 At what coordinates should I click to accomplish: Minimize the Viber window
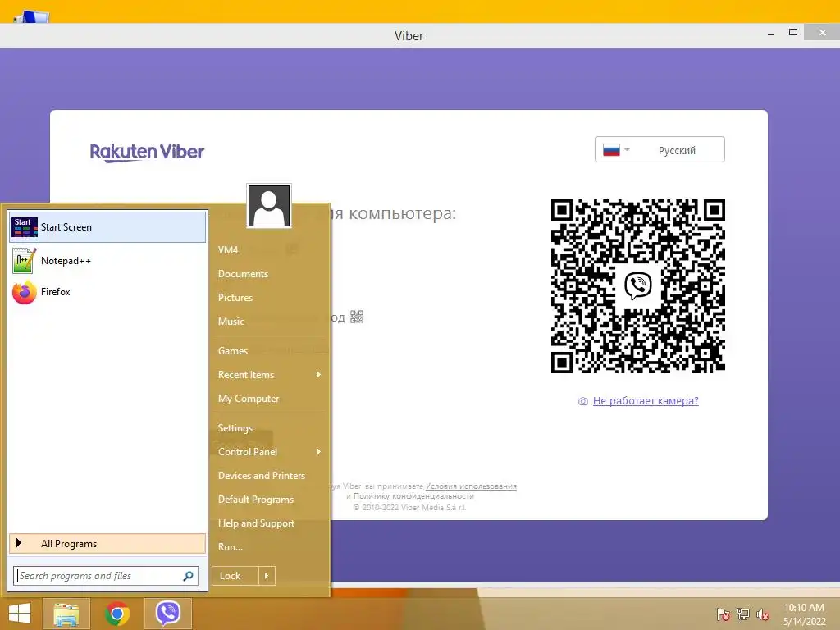(x=771, y=34)
